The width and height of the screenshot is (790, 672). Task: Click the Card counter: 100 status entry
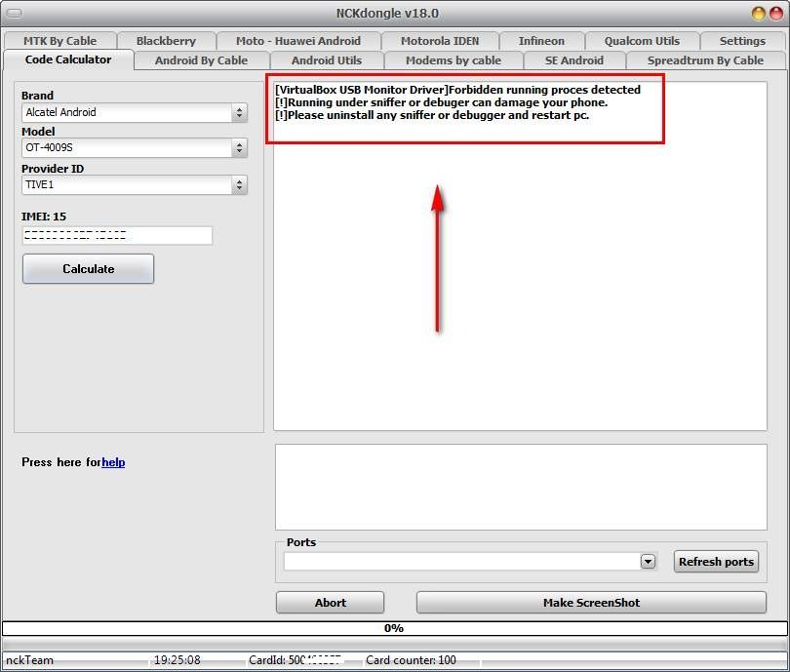tap(411, 660)
